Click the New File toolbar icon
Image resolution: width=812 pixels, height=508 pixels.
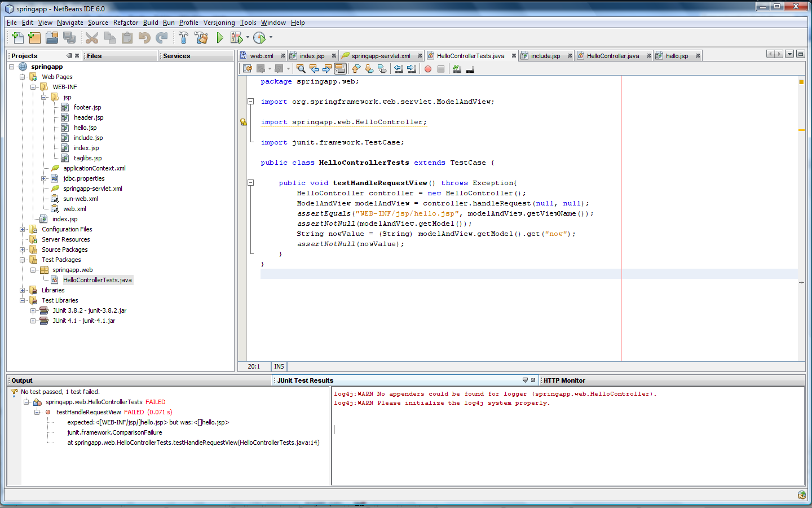[x=17, y=38]
